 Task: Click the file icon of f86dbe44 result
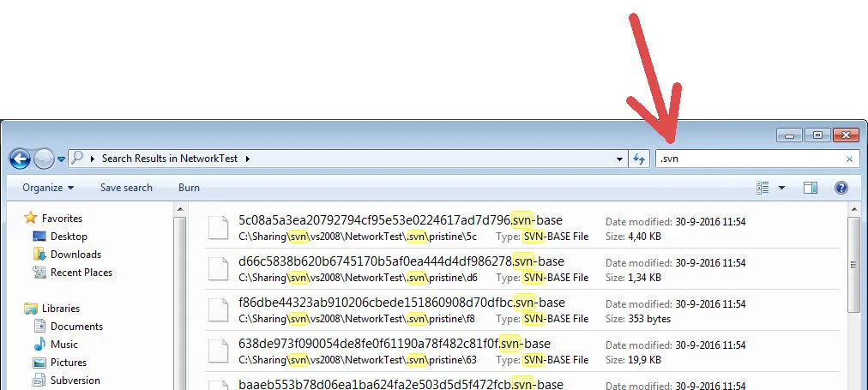tap(218, 309)
